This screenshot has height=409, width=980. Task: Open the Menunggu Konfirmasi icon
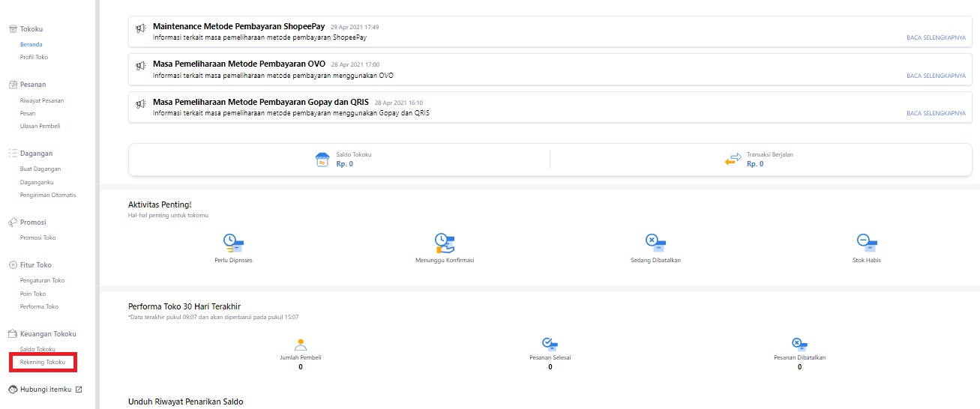click(x=445, y=242)
